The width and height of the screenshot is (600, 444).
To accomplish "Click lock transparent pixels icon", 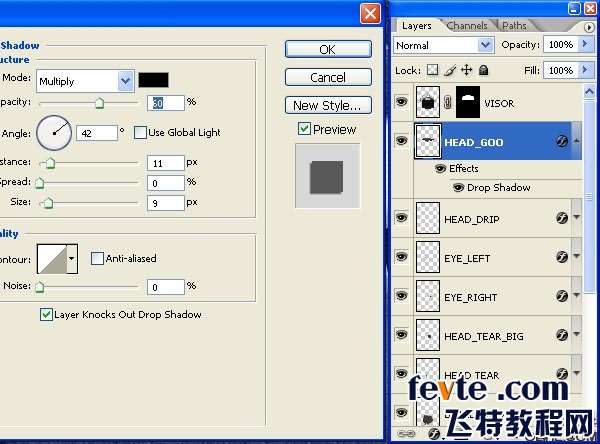I will (433, 71).
